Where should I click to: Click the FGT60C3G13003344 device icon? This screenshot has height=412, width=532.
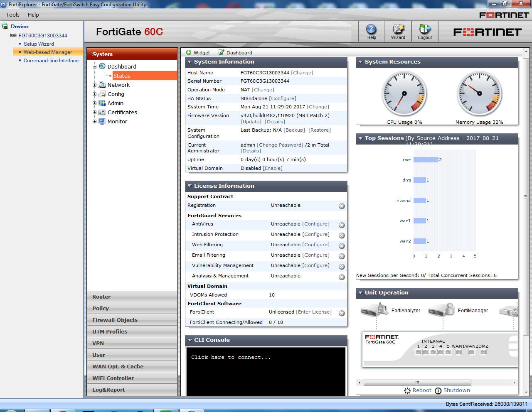(13, 35)
